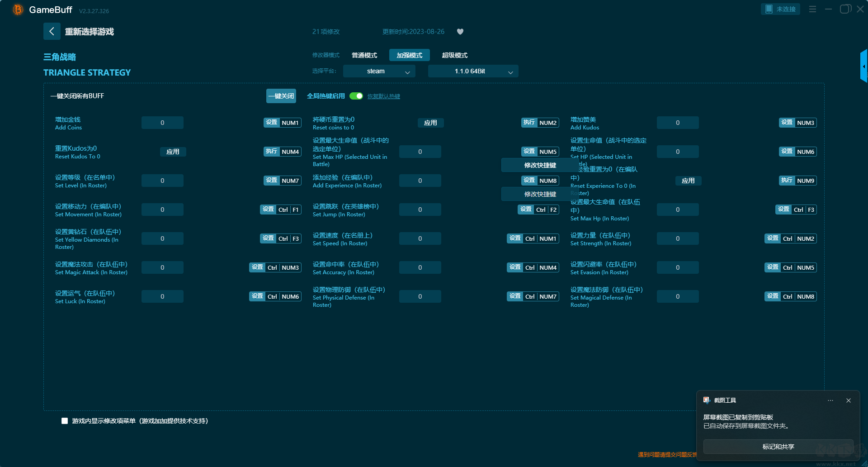Click the Set Level value field
This screenshot has width=868, height=467.
(162, 181)
